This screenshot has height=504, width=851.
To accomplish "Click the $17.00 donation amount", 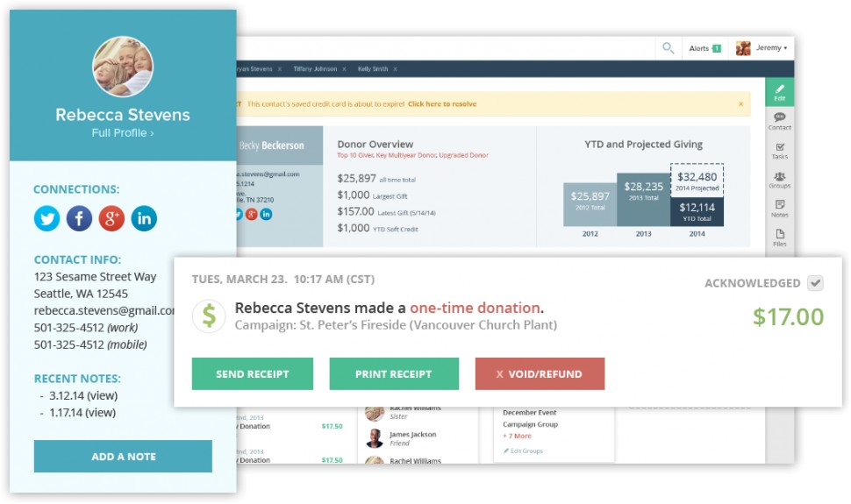I will pyautogui.click(x=788, y=316).
